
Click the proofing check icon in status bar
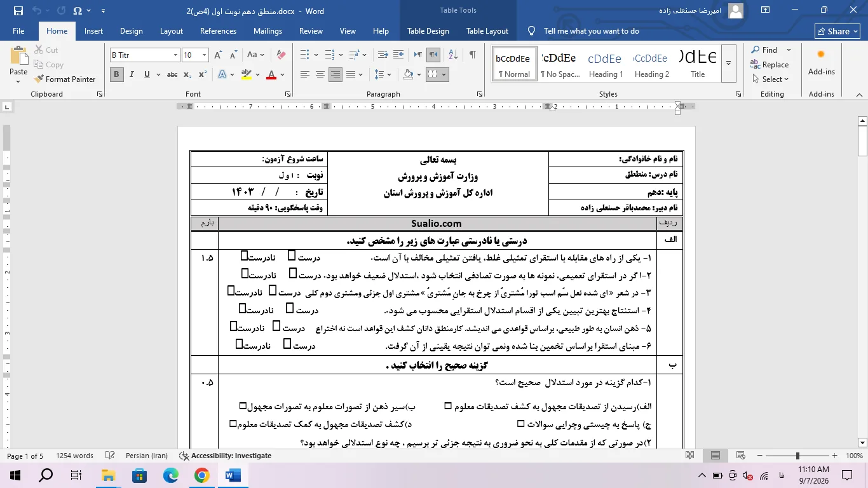pyautogui.click(x=110, y=456)
